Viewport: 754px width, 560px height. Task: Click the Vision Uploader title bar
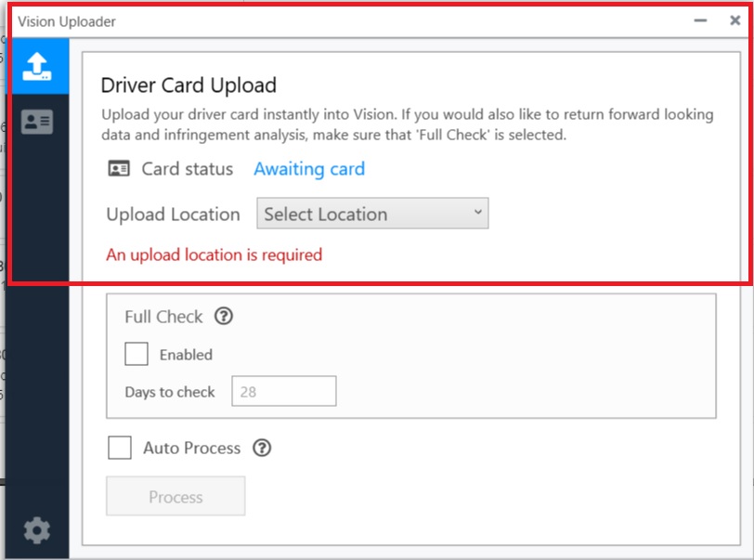351,21
